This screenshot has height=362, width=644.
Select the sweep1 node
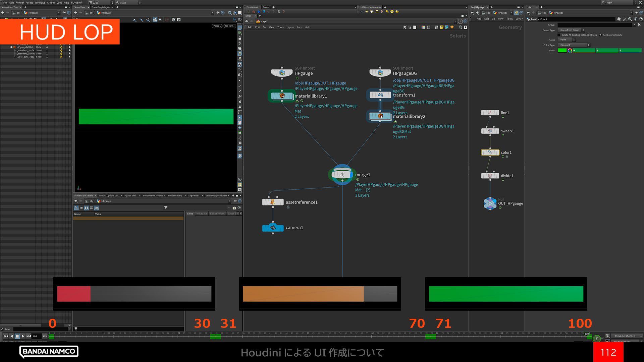click(490, 131)
